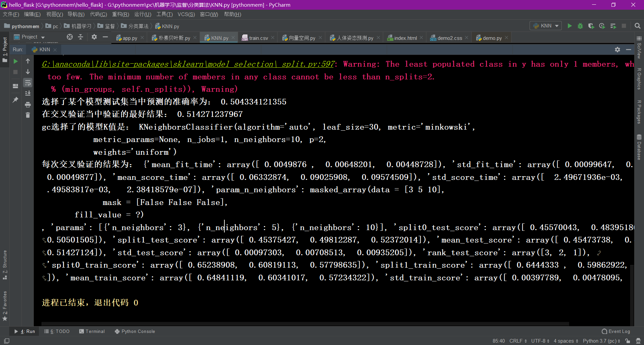Image resolution: width=644 pixels, height=345 pixels.
Task: Click the down stack trace arrow
Action: 28,72
